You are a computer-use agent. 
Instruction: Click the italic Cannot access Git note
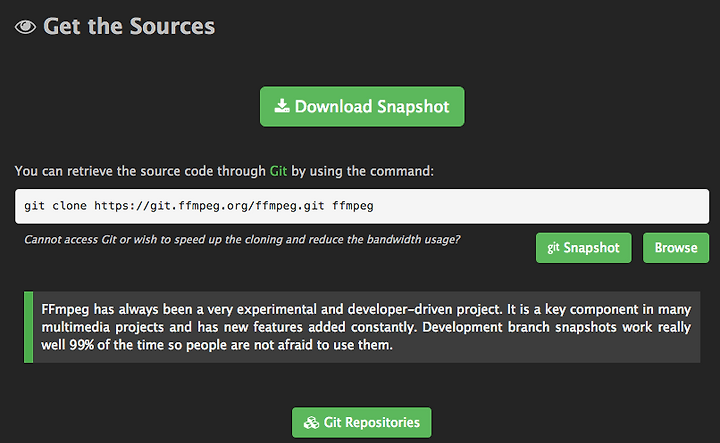(x=242, y=240)
